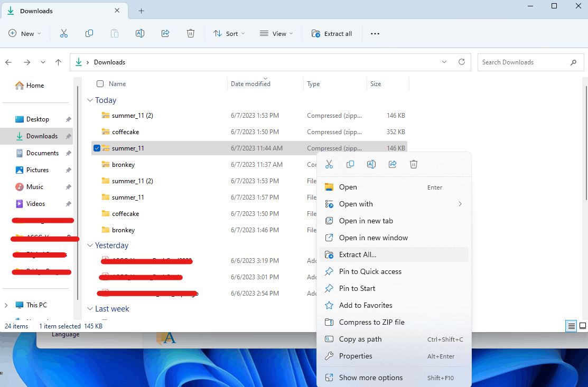
Task: Refresh the Downloads folder
Action: tap(462, 62)
